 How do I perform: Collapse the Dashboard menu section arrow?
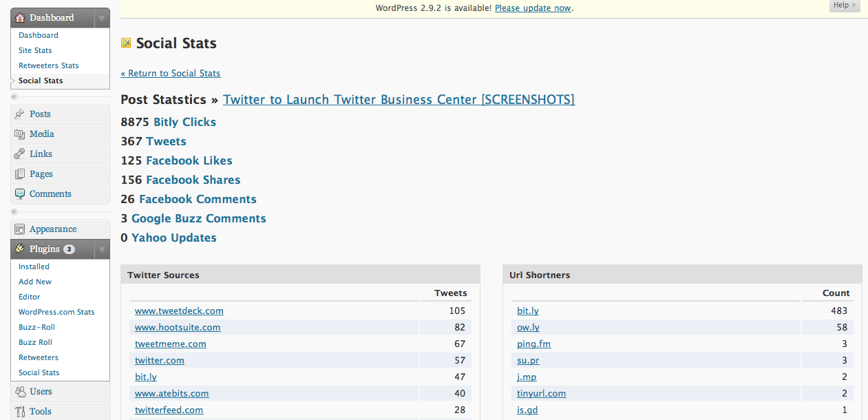102,19
